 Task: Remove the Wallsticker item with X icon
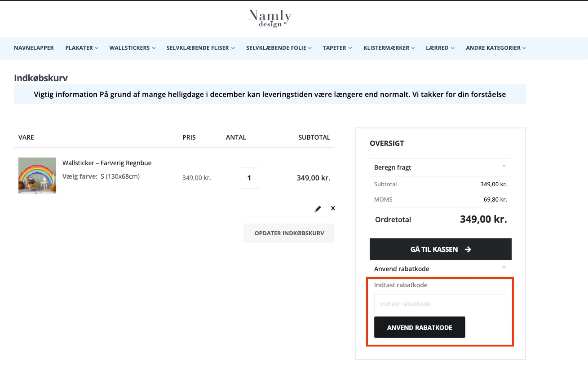pyautogui.click(x=333, y=208)
